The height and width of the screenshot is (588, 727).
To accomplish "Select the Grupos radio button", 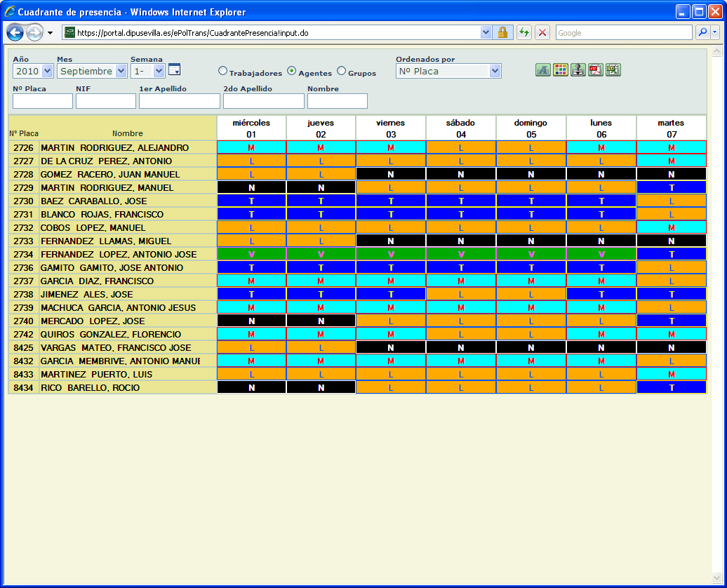I will (341, 70).
